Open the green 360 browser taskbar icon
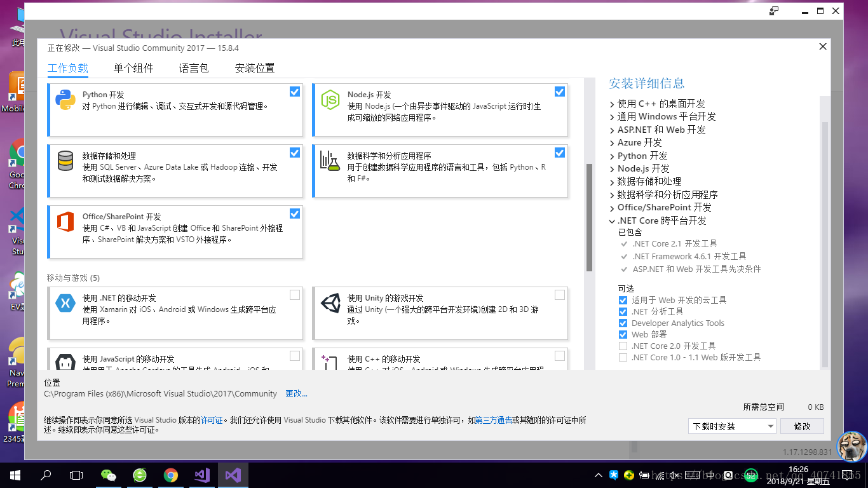This screenshot has height=488, width=868. pyautogui.click(x=140, y=475)
